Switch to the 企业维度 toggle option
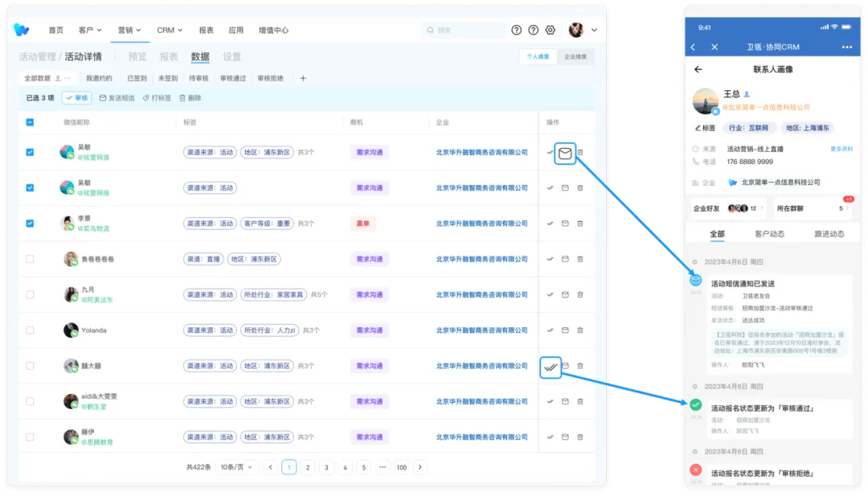The width and height of the screenshot is (868, 497). point(575,57)
